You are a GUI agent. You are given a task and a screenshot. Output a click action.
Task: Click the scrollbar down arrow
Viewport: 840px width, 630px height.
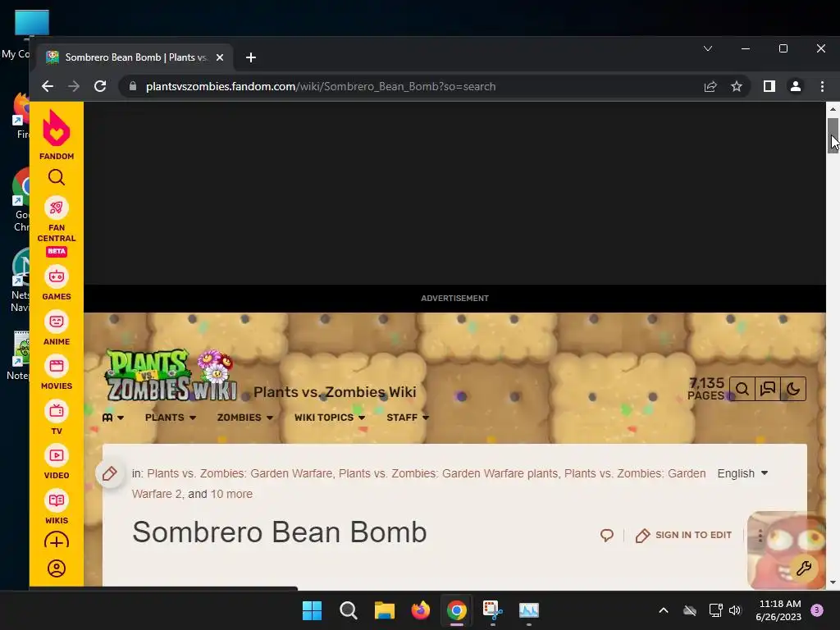click(833, 582)
